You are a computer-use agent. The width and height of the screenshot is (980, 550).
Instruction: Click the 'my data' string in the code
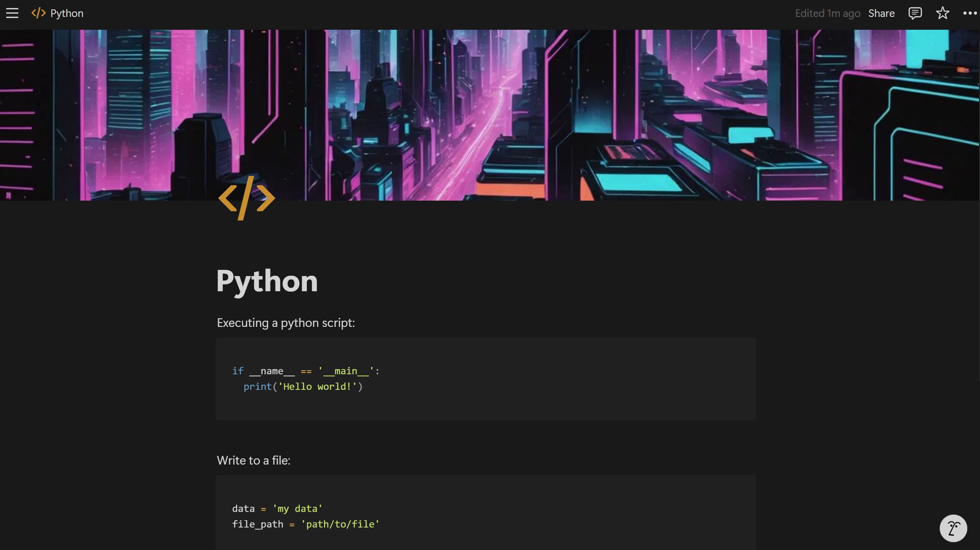298,508
